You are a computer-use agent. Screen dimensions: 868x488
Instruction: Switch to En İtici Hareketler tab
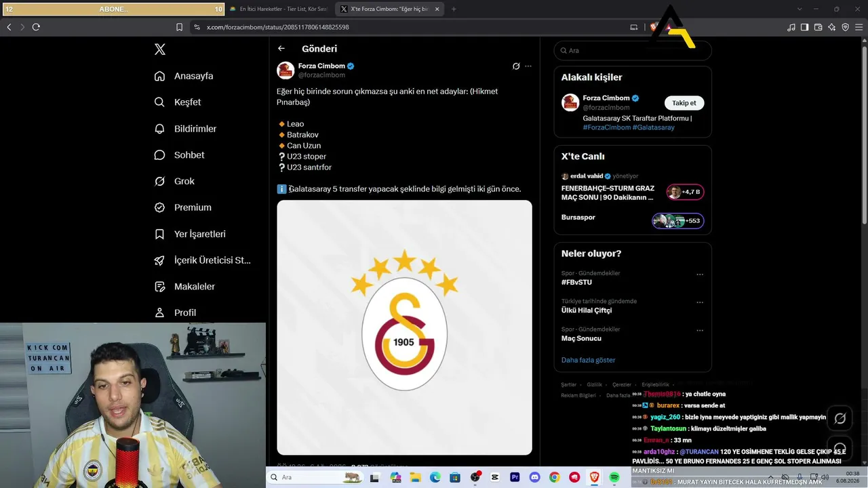279,9
